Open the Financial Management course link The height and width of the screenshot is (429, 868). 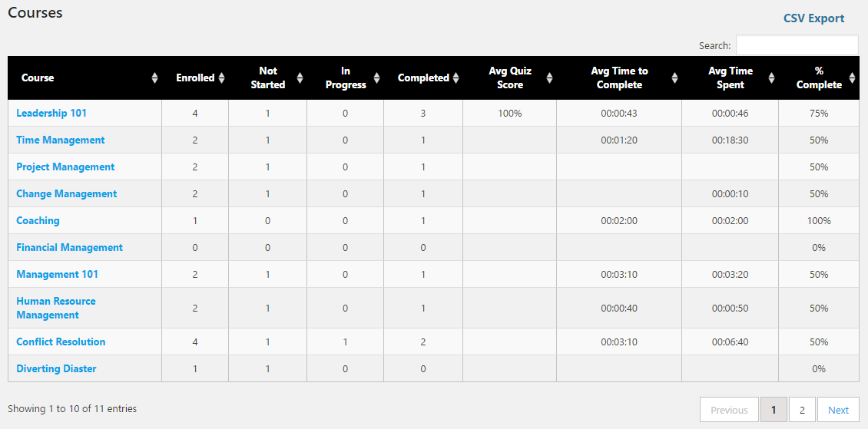(x=70, y=247)
